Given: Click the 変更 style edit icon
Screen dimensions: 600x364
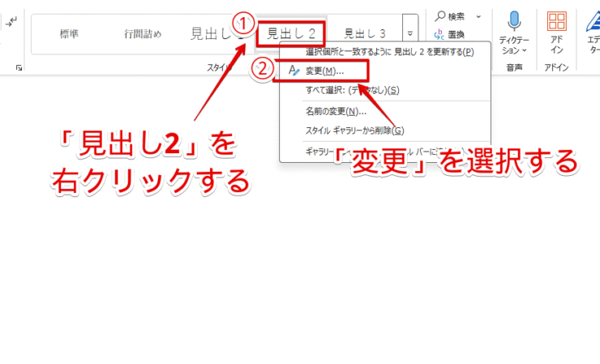Looking at the screenshot, I should pos(294,71).
